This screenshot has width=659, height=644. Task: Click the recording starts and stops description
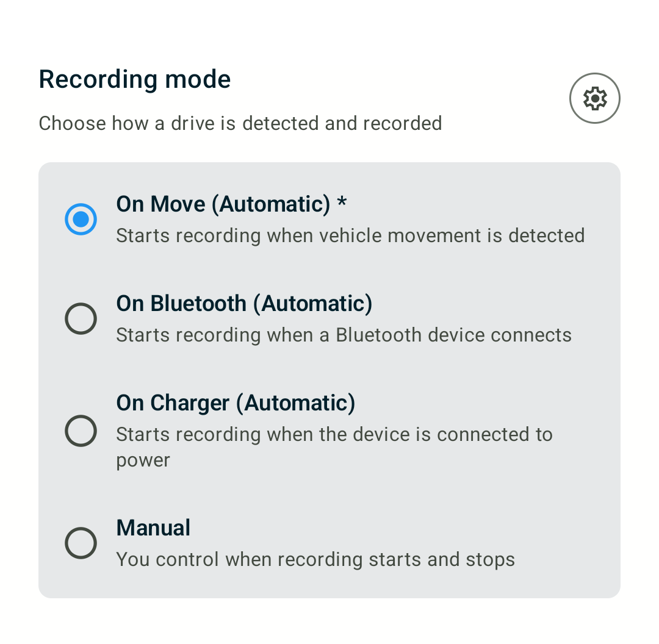point(315,559)
